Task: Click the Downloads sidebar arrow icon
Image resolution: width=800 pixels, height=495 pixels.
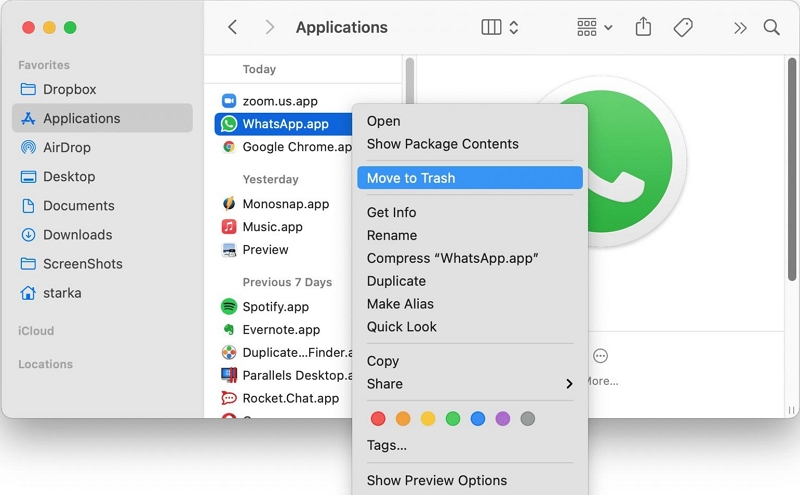Action: tap(28, 235)
